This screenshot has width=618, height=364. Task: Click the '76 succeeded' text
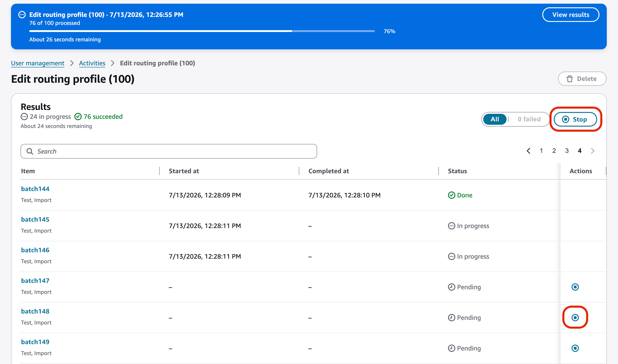click(103, 117)
